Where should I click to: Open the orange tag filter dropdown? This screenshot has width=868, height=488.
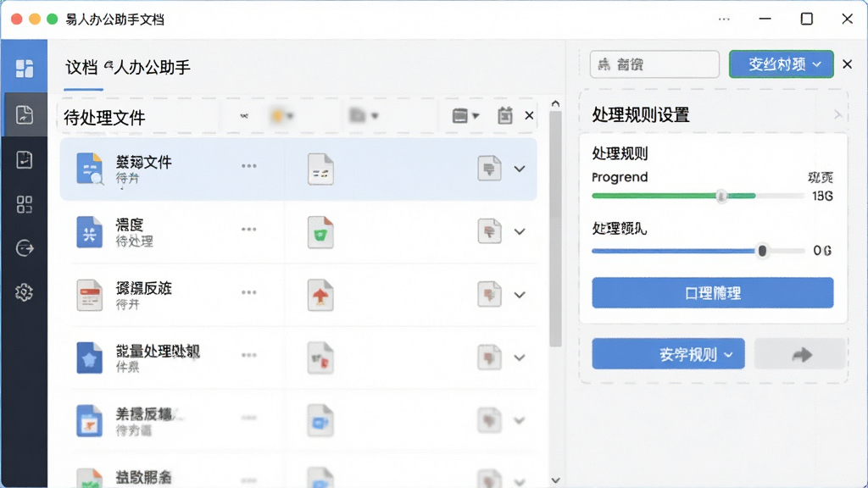click(282, 115)
